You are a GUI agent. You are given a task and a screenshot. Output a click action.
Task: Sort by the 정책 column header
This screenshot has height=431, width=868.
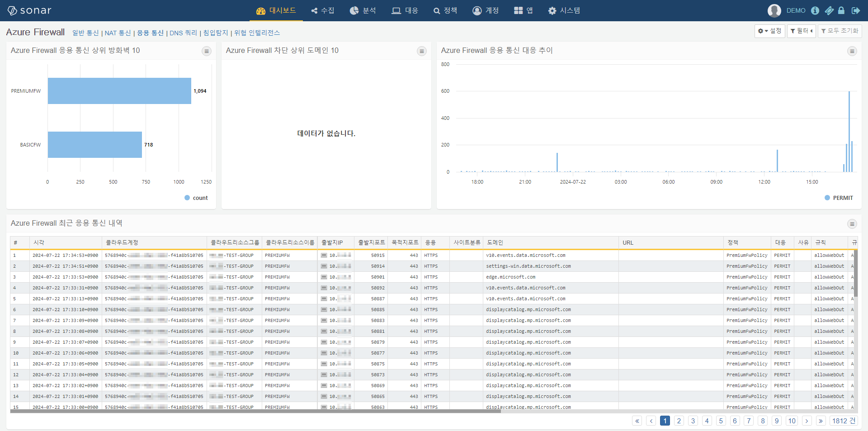747,242
